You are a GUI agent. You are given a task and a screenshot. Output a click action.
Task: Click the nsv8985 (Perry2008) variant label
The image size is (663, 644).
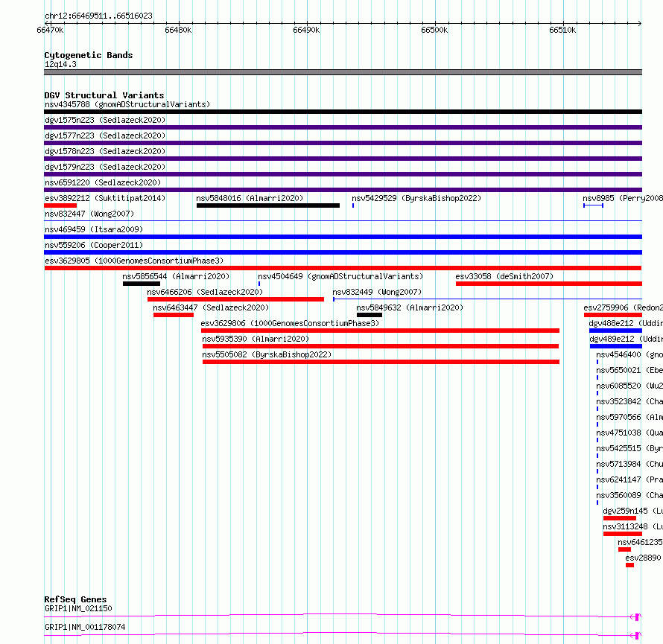pyautogui.click(x=623, y=198)
